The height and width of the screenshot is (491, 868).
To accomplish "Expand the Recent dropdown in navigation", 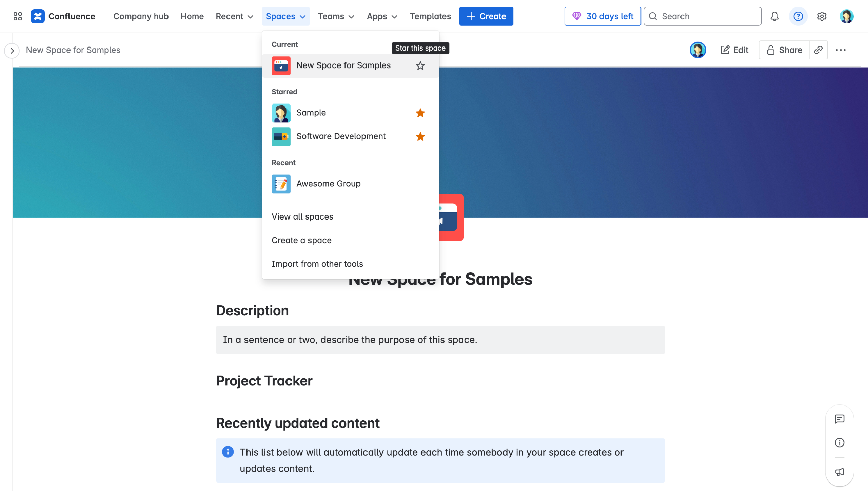I will 234,16.
